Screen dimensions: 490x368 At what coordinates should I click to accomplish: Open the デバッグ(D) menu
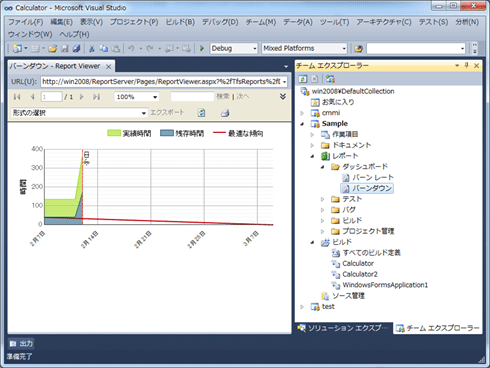point(220,22)
